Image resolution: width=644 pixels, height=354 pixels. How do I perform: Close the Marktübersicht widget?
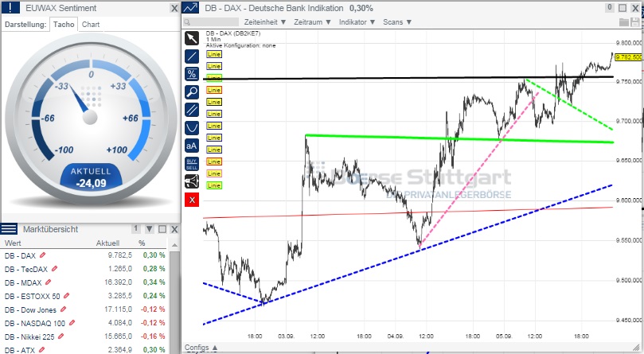174,229
